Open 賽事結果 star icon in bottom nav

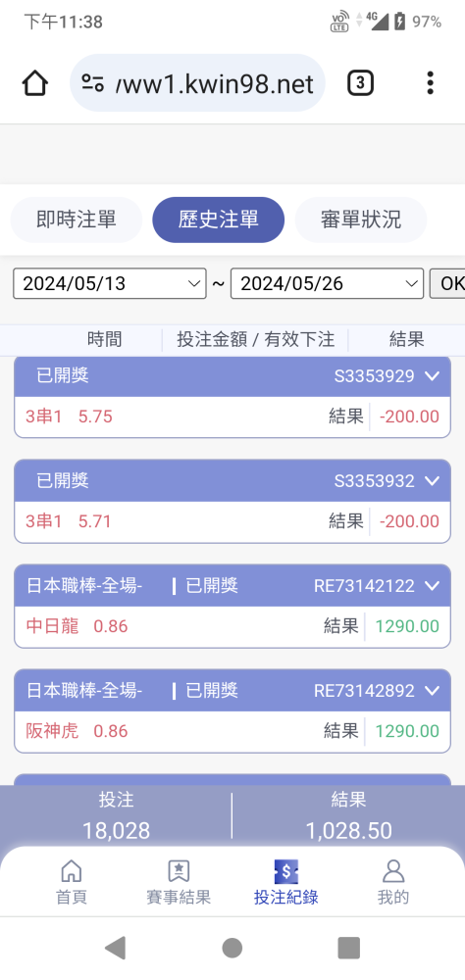179,870
